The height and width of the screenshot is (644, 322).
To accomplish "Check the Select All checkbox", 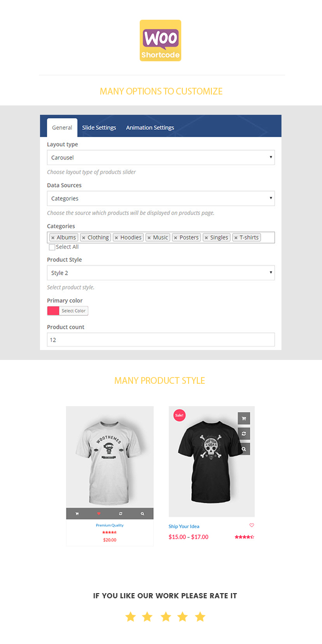I will tap(52, 247).
